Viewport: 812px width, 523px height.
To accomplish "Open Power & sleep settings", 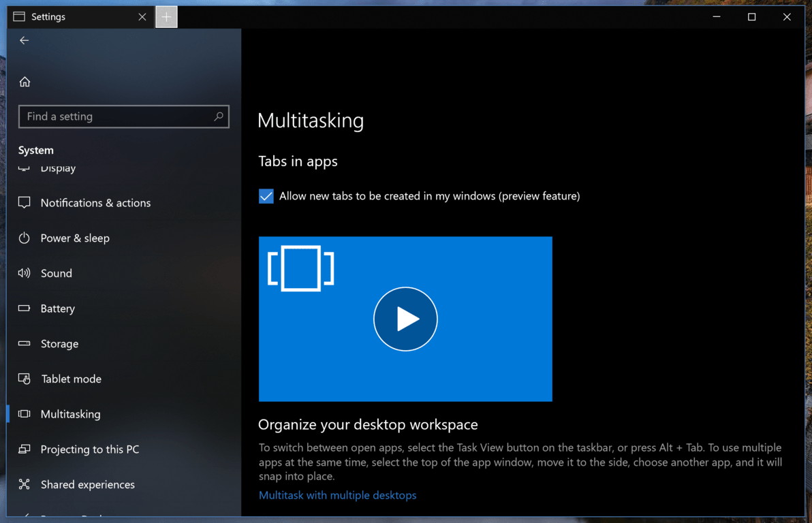I will click(124, 238).
